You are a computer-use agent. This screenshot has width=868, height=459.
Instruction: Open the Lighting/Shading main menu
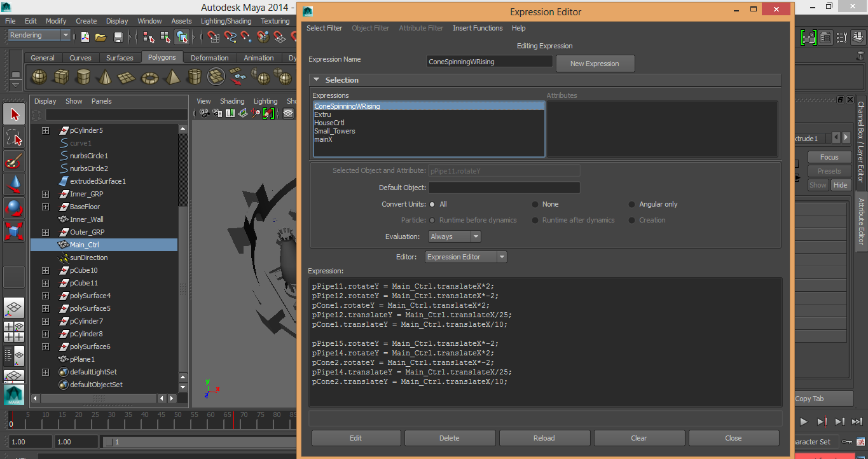pyautogui.click(x=227, y=21)
